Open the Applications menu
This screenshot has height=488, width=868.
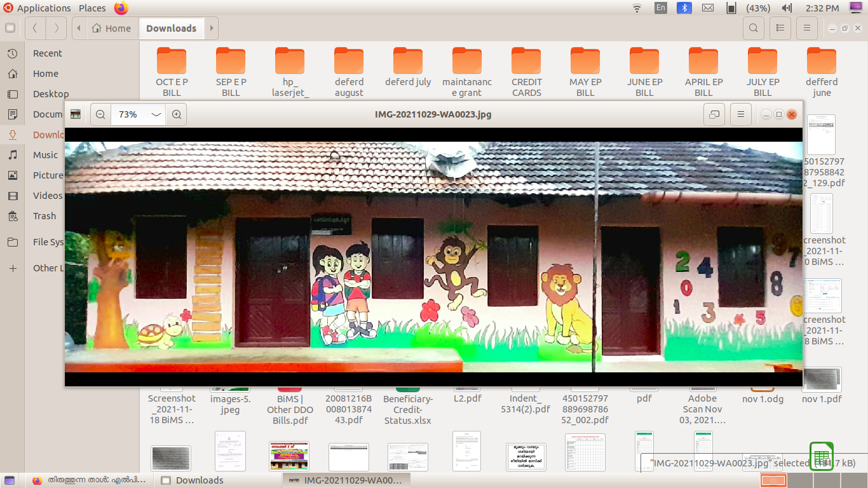point(37,8)
